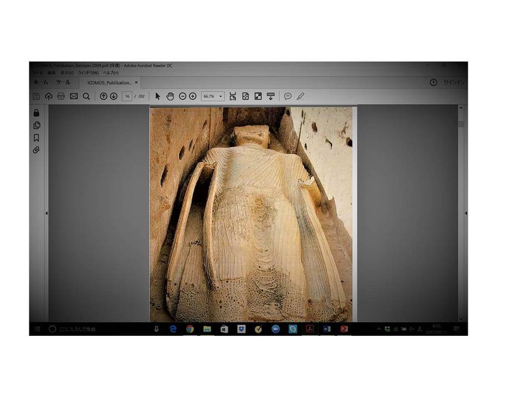Open the yellow checkmark app on the taskbar
Image resolution: width=532 pixels, height=399 pixels.
point(258,329)
